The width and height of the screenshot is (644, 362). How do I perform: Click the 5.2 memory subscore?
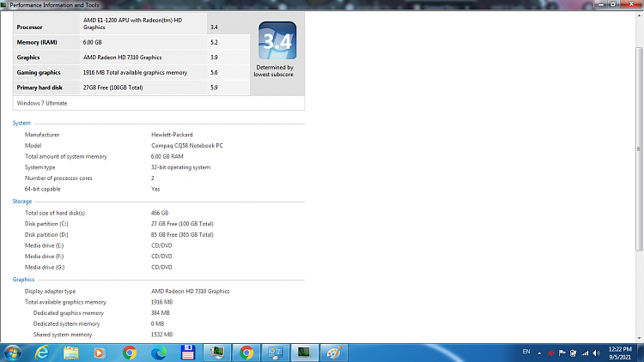click(x=214, y=42)
